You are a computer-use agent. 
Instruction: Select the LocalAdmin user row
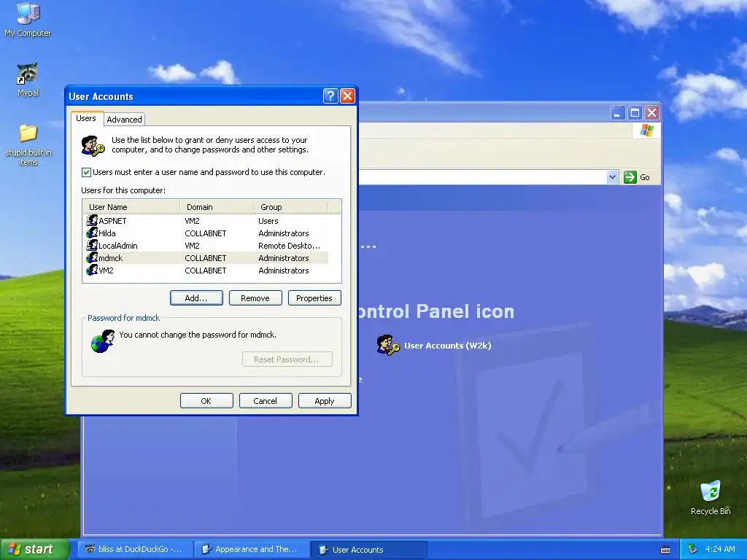[x=206, y=245]
